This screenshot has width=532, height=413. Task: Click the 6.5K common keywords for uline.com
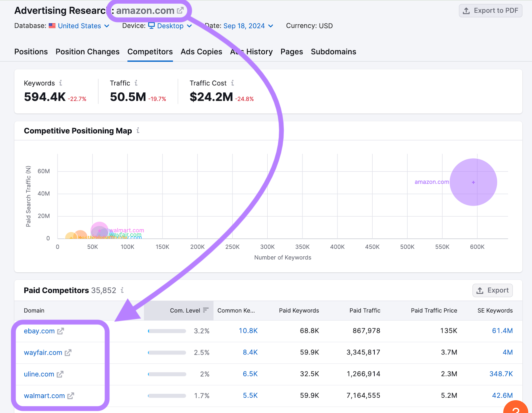tap(250, 374)
